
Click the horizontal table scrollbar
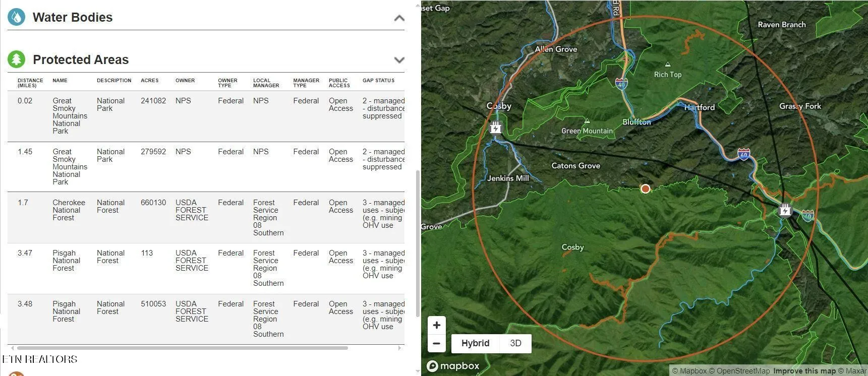(x=182, y=348)
